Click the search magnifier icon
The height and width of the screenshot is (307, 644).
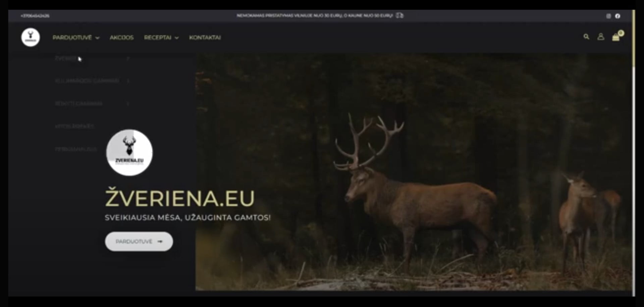pyautogui.click(x=586, y=37)
